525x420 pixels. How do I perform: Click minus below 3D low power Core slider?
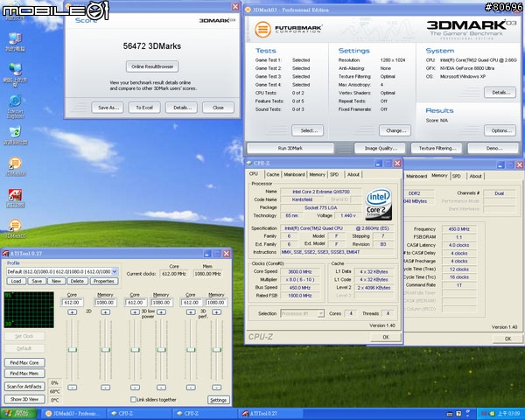click(x=135, y=388)
